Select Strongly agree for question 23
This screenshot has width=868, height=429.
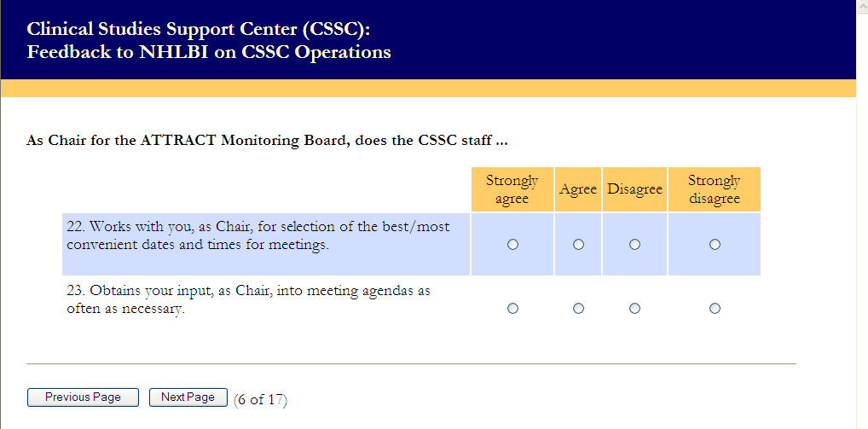[x=512, y=308]
